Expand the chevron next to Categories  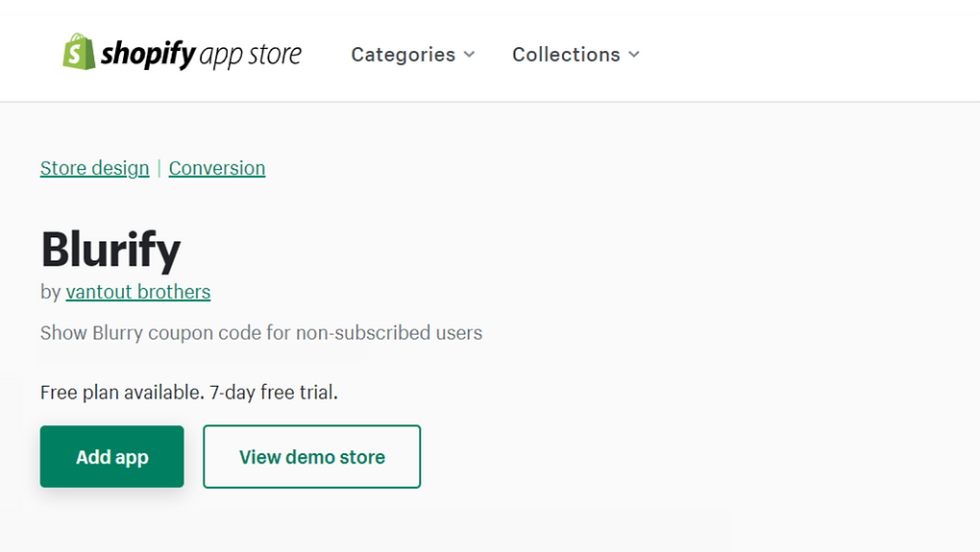469,55
